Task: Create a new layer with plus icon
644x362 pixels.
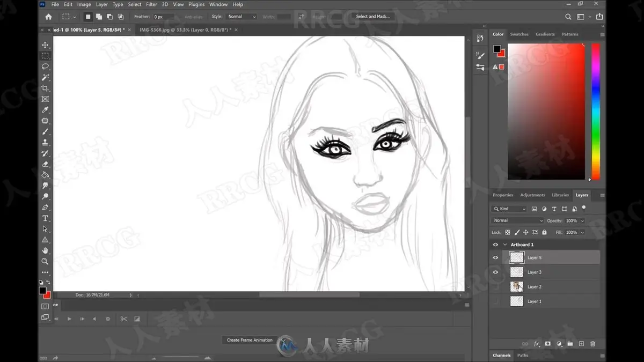Action: (581, 344)
